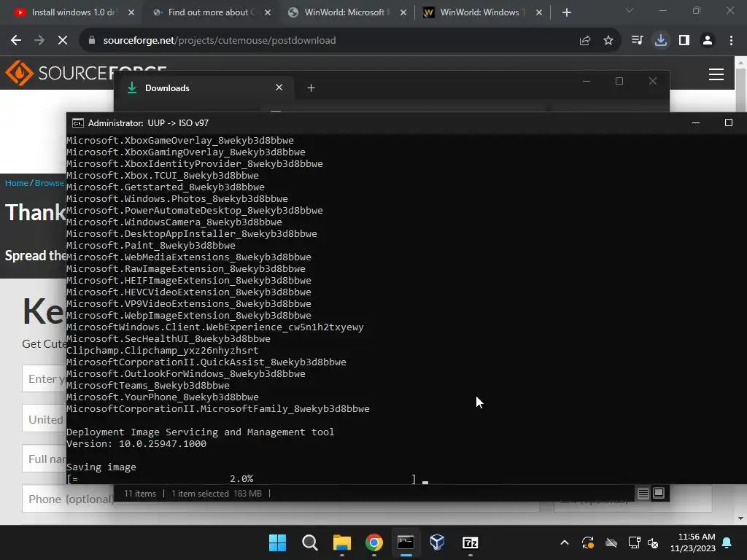This screenshot has width=747, height=560.
Task: Close Downloads tab in File Explorer
Action: point(279,87)
